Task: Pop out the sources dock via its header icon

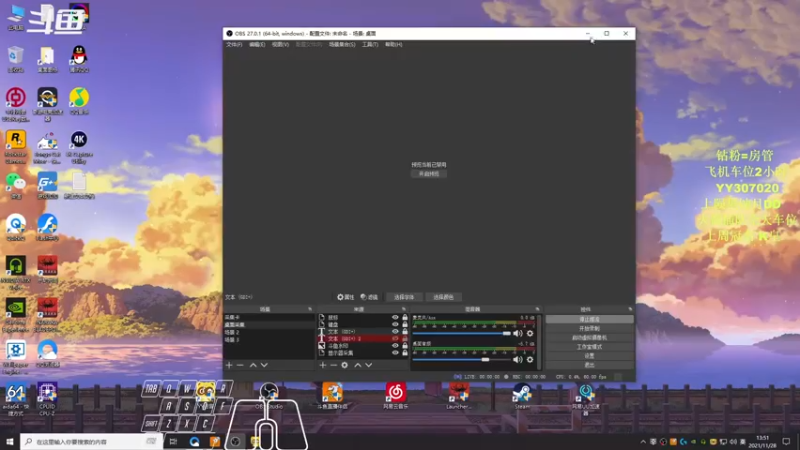Action: [404, 309]
